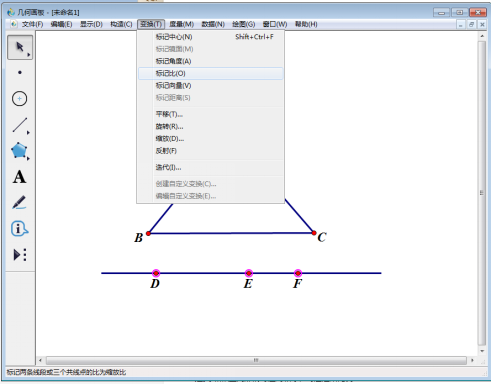
Task: Click the scroll down arrow
Action: tap(482, 351)
